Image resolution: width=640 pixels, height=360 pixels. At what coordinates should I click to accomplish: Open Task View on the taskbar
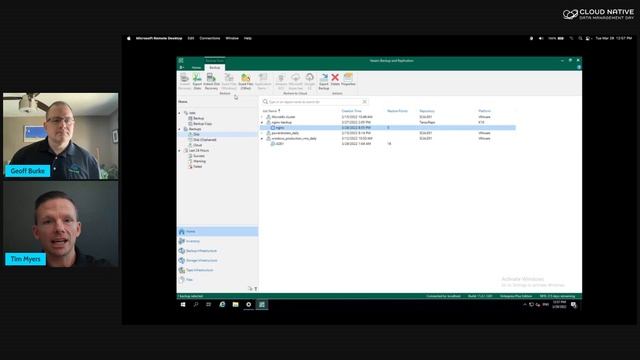[209, 304]
